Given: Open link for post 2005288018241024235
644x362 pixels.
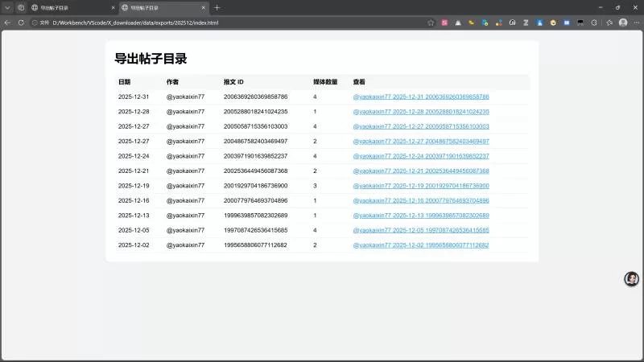Looking at the screenshot, I should click(x=421, y=112).
